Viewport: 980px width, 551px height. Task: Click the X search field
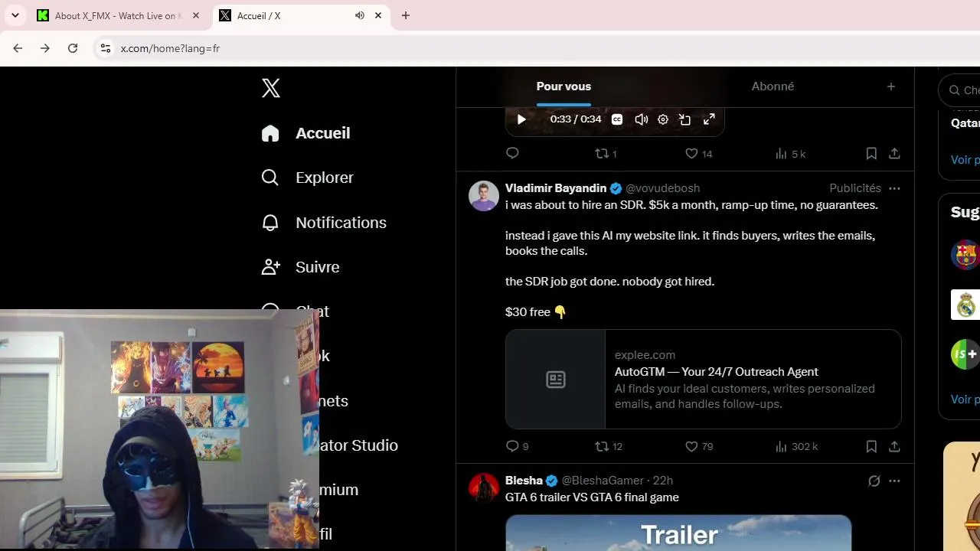click(x=960, y=90)
